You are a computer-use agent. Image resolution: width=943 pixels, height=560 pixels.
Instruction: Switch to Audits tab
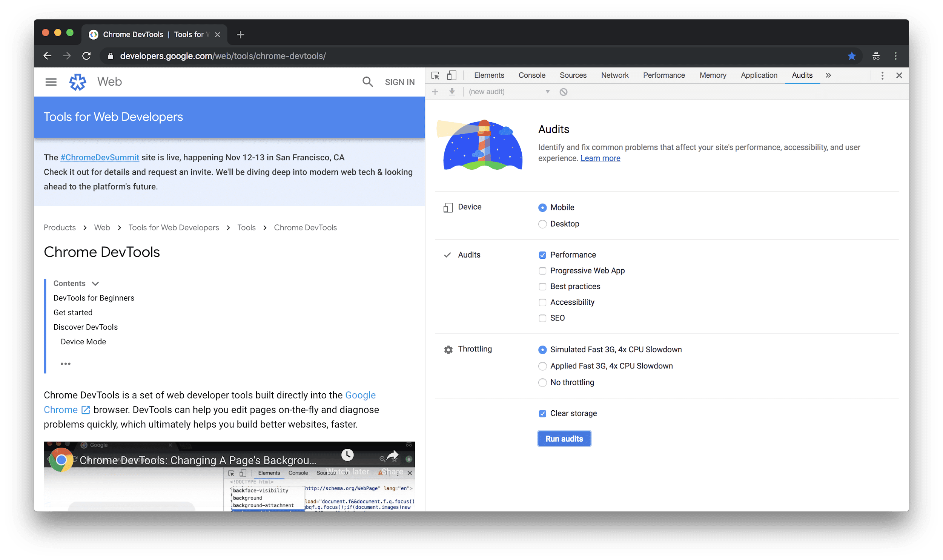point(802,75)
